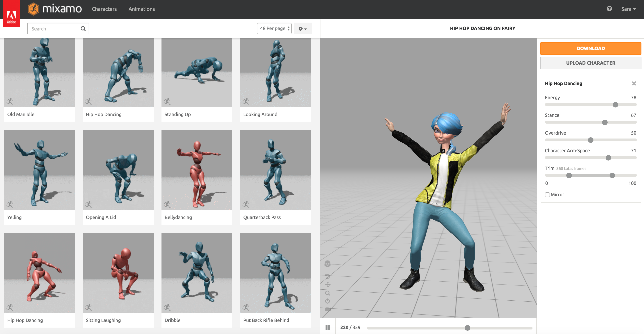This screenshot has height=334, width=644.
Task: Open the help question mark icon
Action: tap(609, 9)
